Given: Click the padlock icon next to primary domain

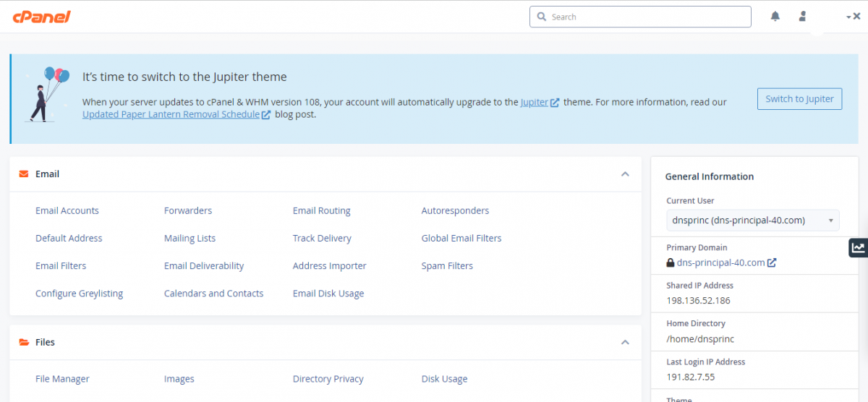Looking at the screenshot, I should tap(671, 263).
